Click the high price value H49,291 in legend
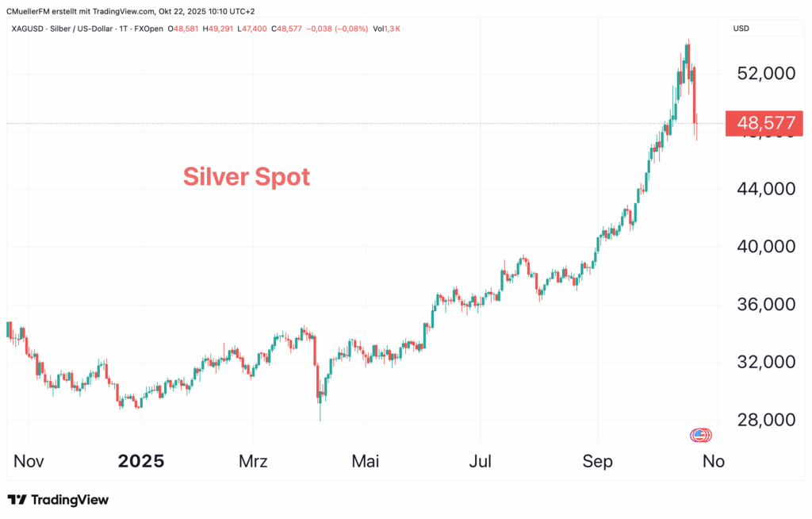 point(218,29)
